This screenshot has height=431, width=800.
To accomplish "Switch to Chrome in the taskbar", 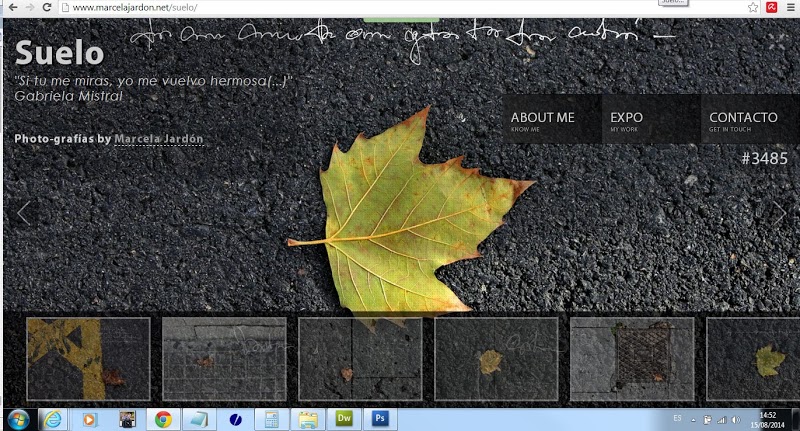I will click(163, 420).
